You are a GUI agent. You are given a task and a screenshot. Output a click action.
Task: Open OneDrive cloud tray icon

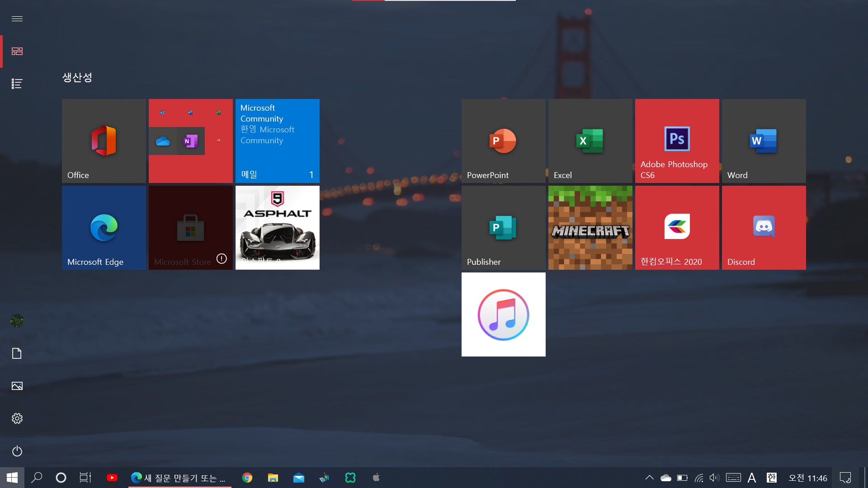[666, 478]
